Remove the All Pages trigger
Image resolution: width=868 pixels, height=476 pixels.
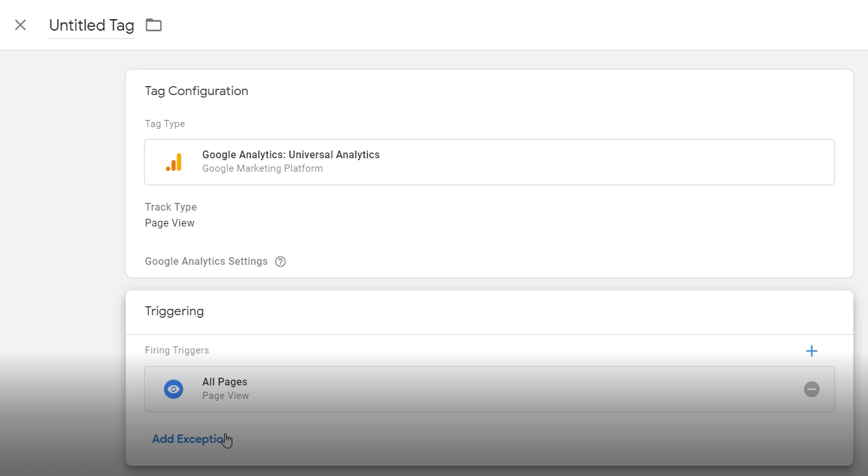[811, 389]
